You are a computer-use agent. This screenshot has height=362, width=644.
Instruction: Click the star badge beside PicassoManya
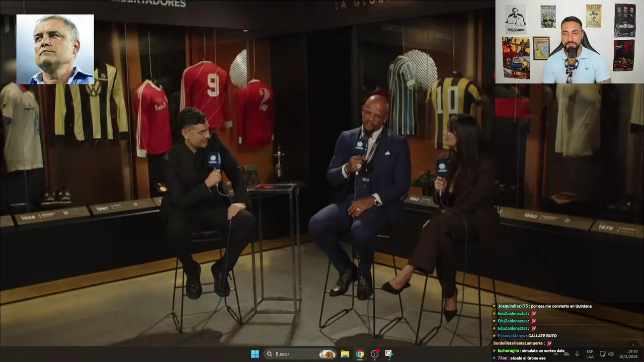click(494, 336)
